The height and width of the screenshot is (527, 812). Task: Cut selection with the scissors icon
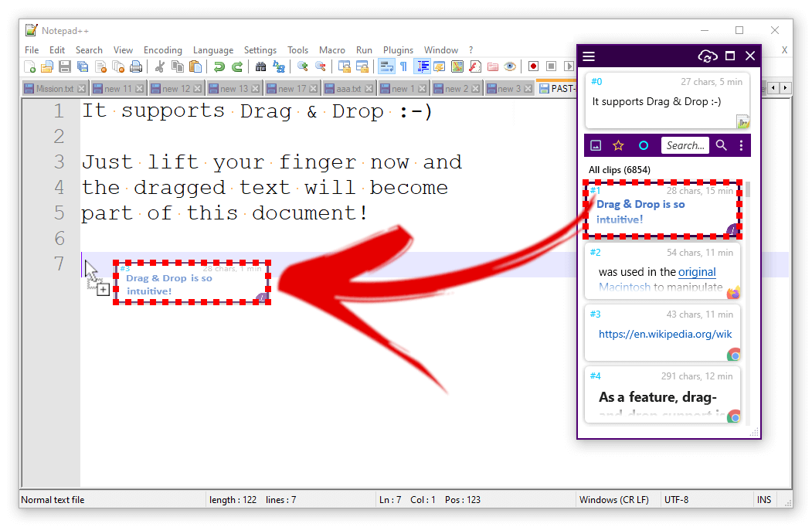[159, 66]
